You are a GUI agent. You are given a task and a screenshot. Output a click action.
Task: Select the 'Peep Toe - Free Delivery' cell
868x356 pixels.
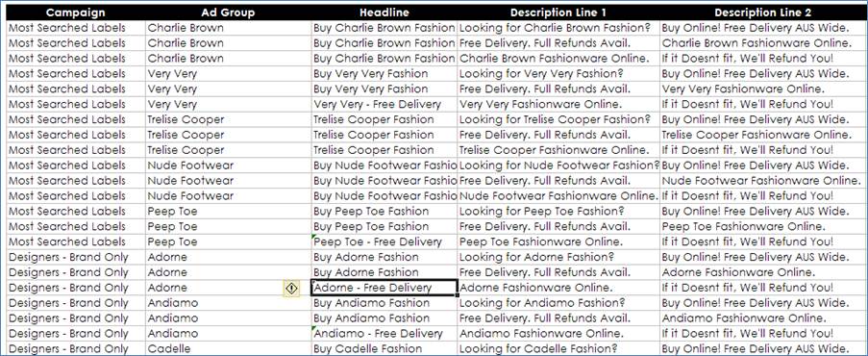pyautogui.click(x=384, y=242)
